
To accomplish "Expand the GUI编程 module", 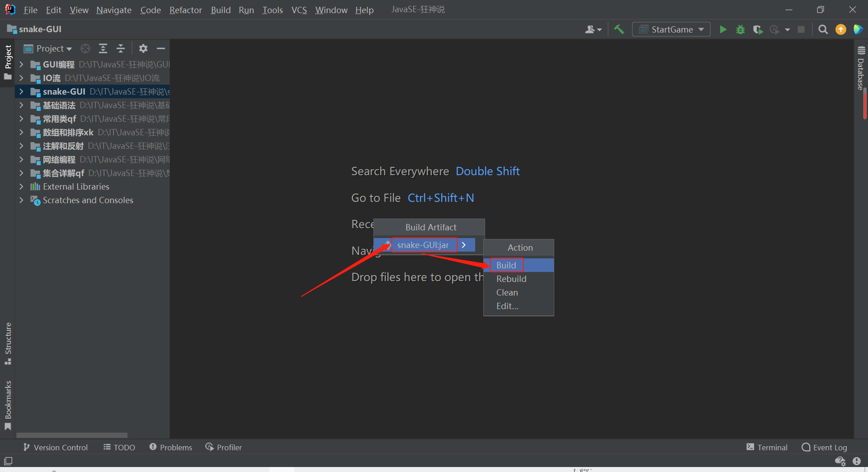I will coord(21,64).
